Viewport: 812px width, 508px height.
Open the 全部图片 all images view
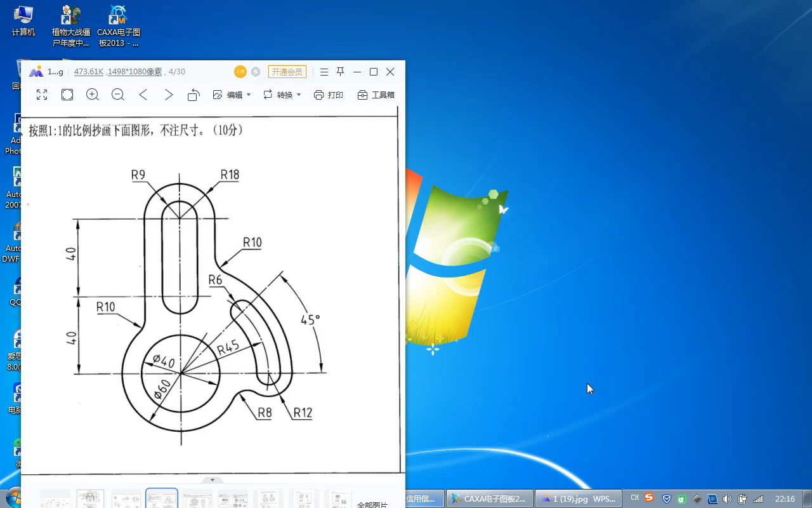(x=372, y=505)
